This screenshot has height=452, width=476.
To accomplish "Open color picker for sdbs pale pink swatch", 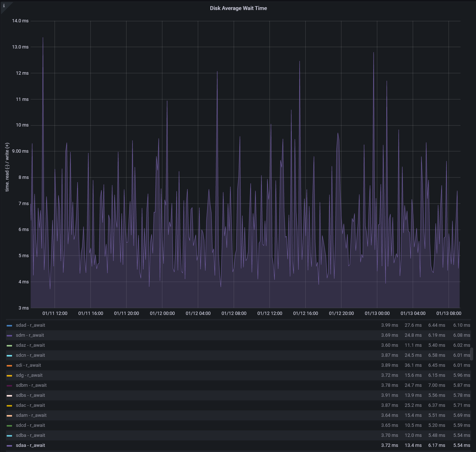I will click(9, 396).
